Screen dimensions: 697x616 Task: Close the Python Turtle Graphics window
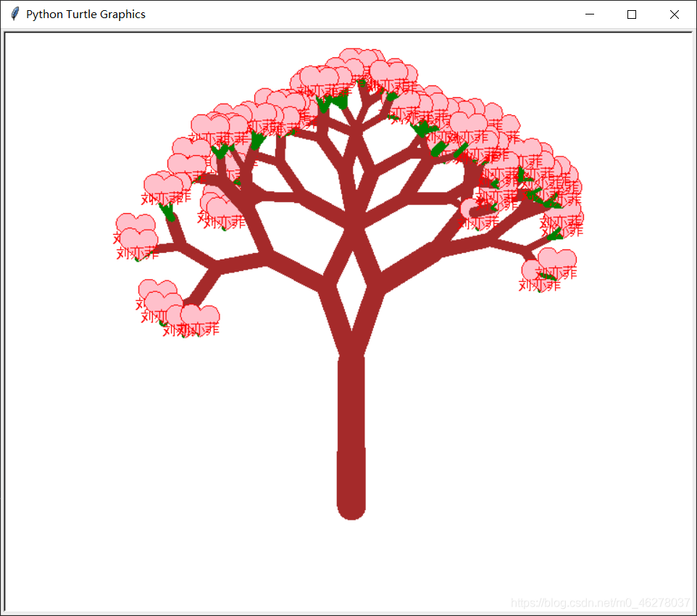675,14
